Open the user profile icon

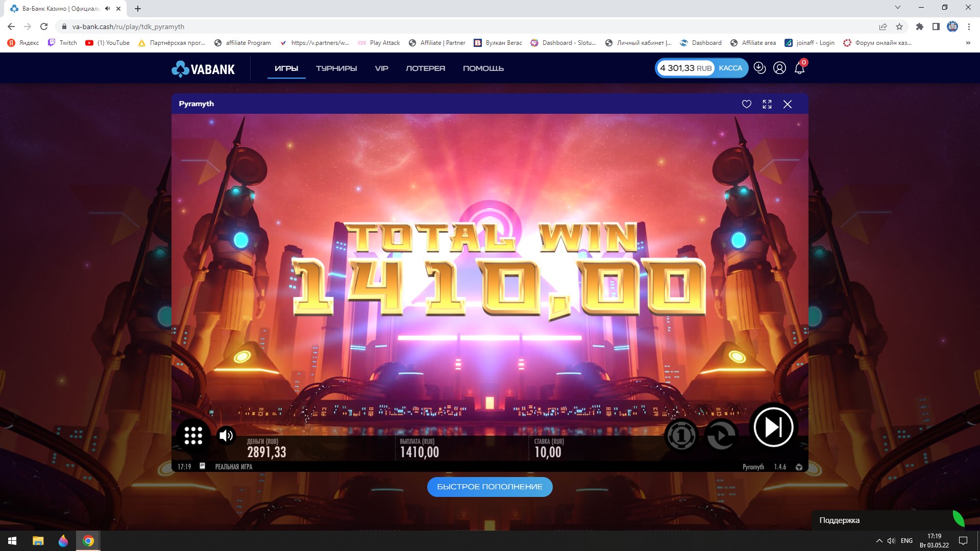pos(779,68)
